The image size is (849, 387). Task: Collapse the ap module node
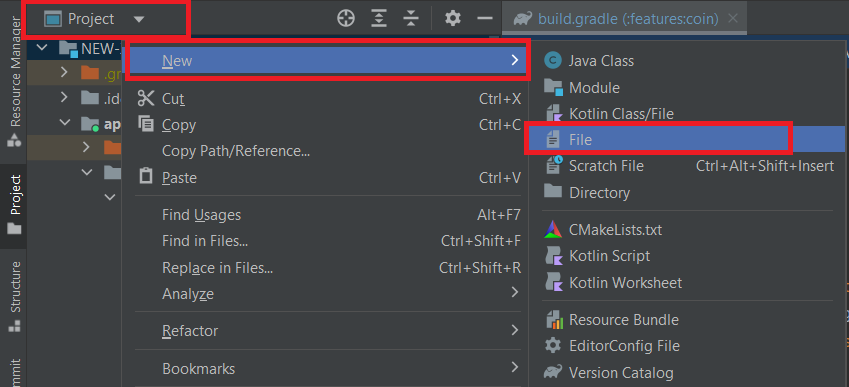click(x=65, y=123)
